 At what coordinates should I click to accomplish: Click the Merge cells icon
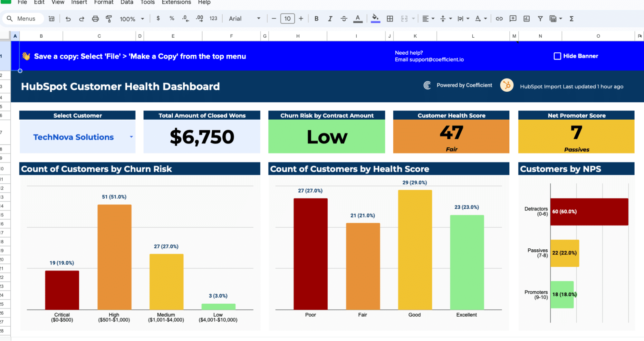pos(404,19)
